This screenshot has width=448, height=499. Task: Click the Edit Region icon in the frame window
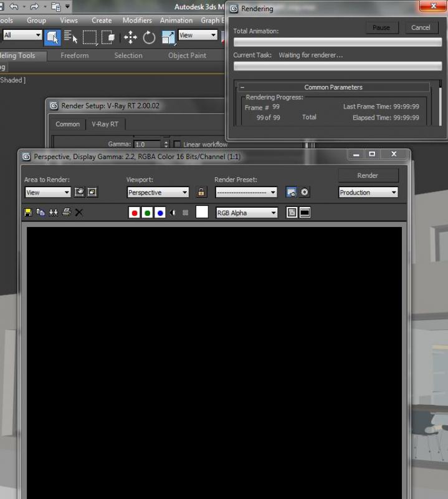pos(79,192)
